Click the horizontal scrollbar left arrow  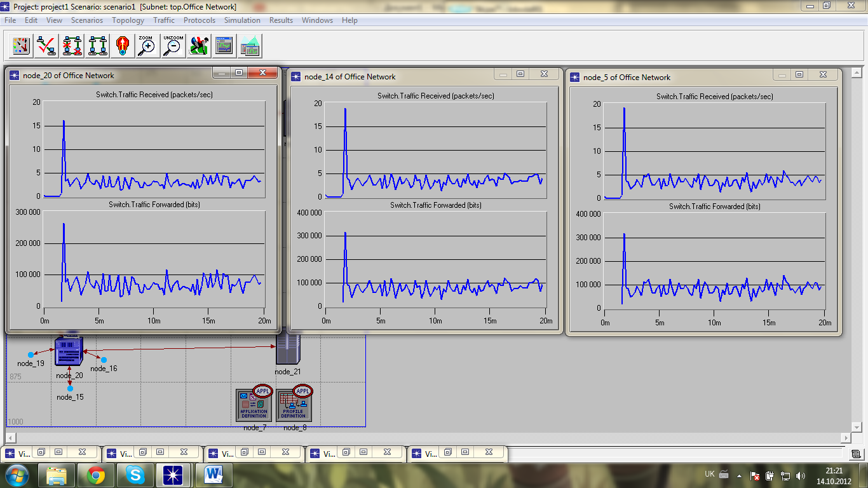coord(10,438)
